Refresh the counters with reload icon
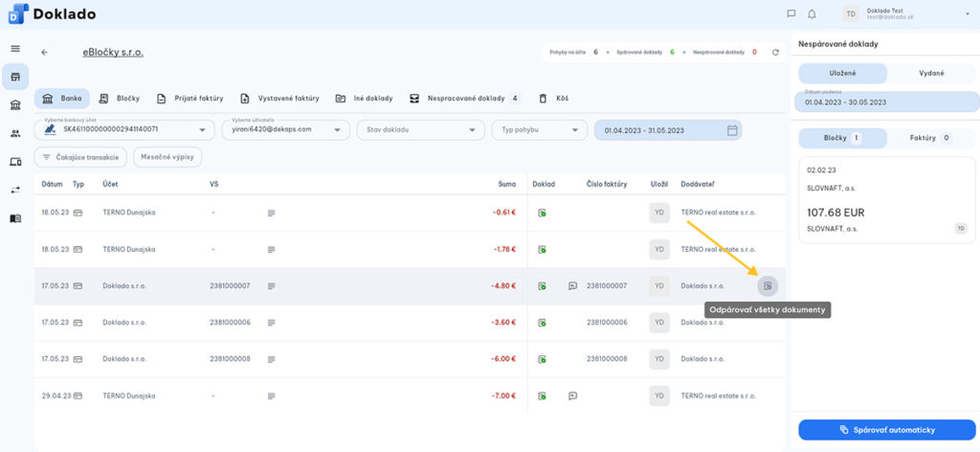The width and height of the screenshot is (980, 452). pos(775,53)
